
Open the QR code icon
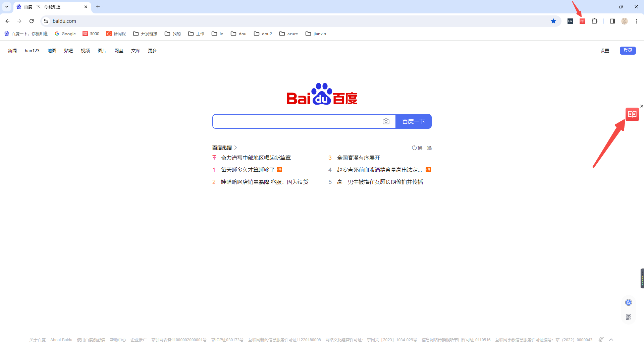point(629,317)
